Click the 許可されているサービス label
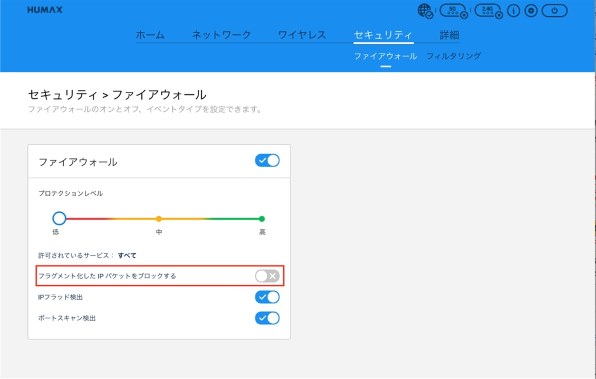Screen dimensions: 596x379 pos(76,255)
